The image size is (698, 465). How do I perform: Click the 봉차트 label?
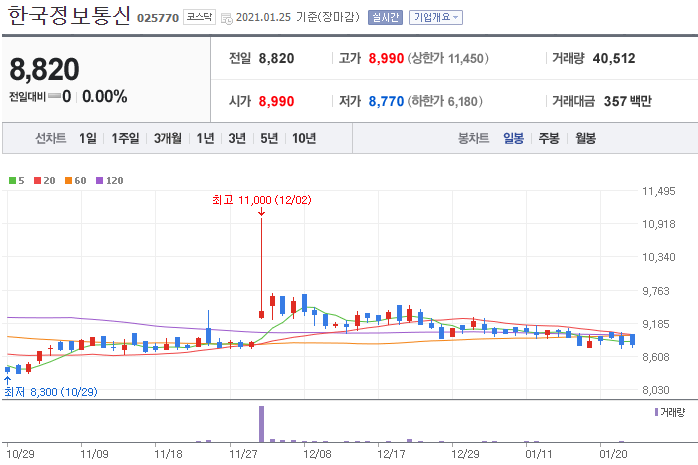coord(474,138)
